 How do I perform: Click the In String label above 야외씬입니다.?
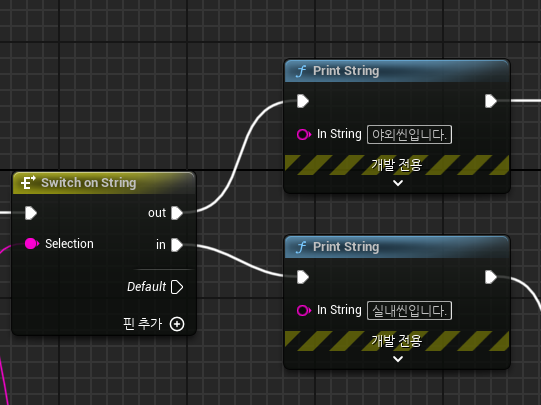click(x=339, y=134)
